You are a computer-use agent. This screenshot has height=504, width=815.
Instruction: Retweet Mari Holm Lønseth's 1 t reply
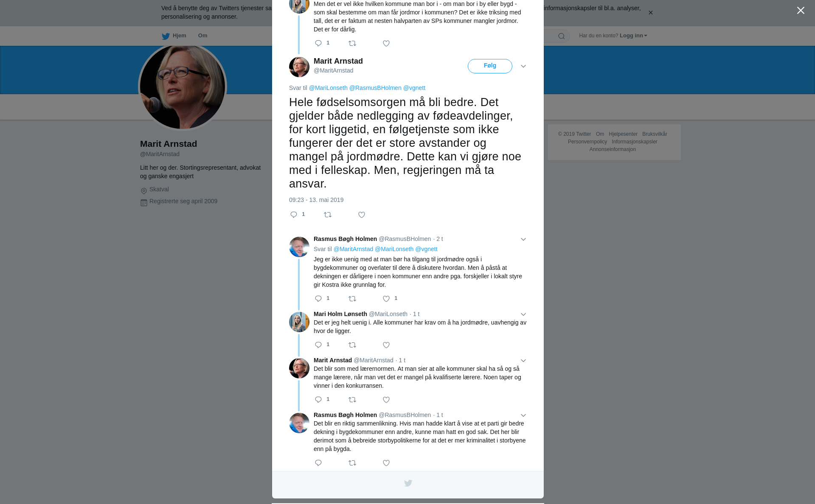click(x=352, y=345)
